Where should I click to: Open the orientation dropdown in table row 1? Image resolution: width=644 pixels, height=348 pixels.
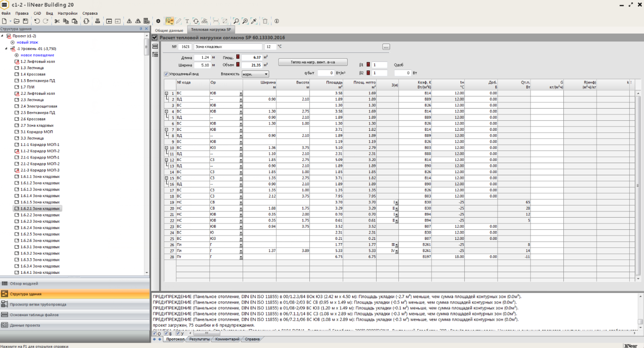click(240, 93)
